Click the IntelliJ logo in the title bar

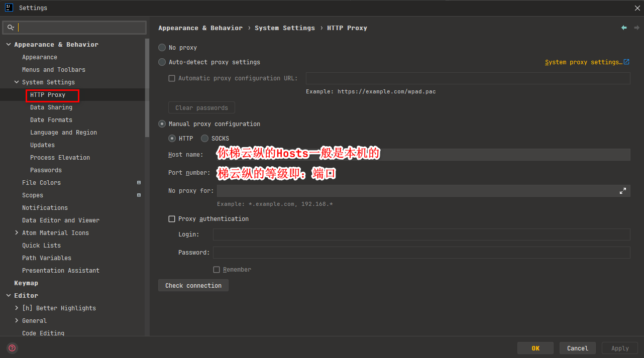click(9, 8)
